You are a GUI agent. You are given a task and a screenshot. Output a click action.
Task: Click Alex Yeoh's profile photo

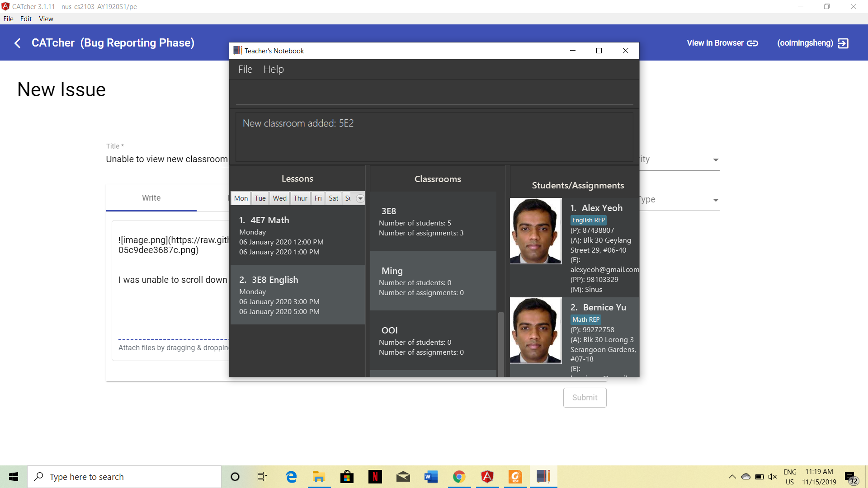(x=536, y=231)
